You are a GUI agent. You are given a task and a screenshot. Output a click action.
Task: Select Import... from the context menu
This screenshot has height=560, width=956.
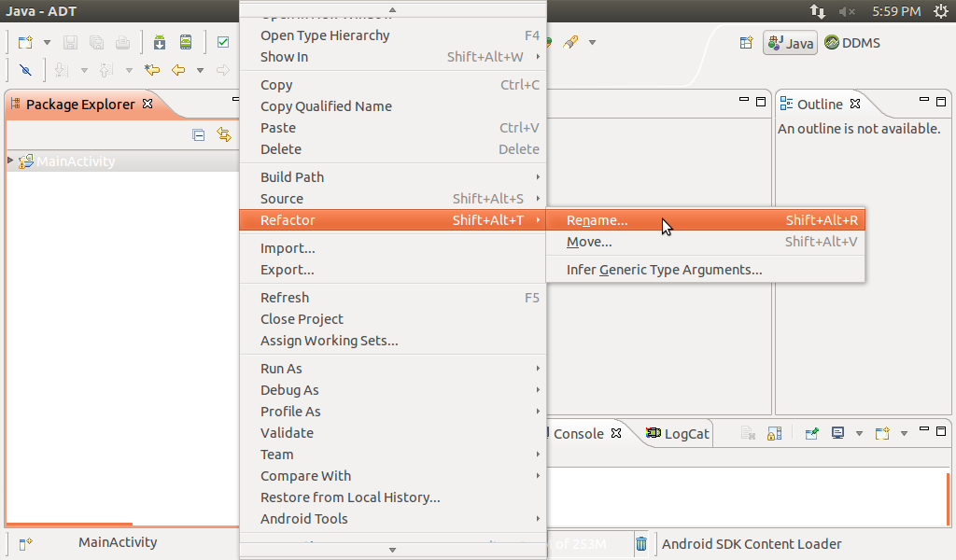coord(393,248)
